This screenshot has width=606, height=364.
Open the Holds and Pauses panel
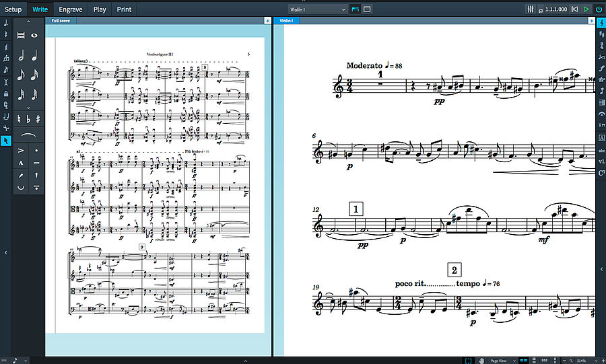pyautogui.click(x=601, y=114)
